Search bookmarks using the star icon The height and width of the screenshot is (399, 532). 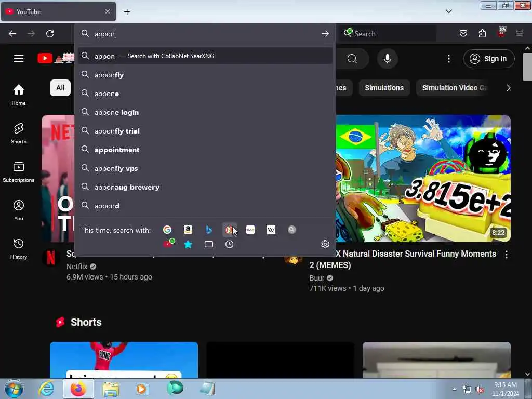tap(188, 244)
